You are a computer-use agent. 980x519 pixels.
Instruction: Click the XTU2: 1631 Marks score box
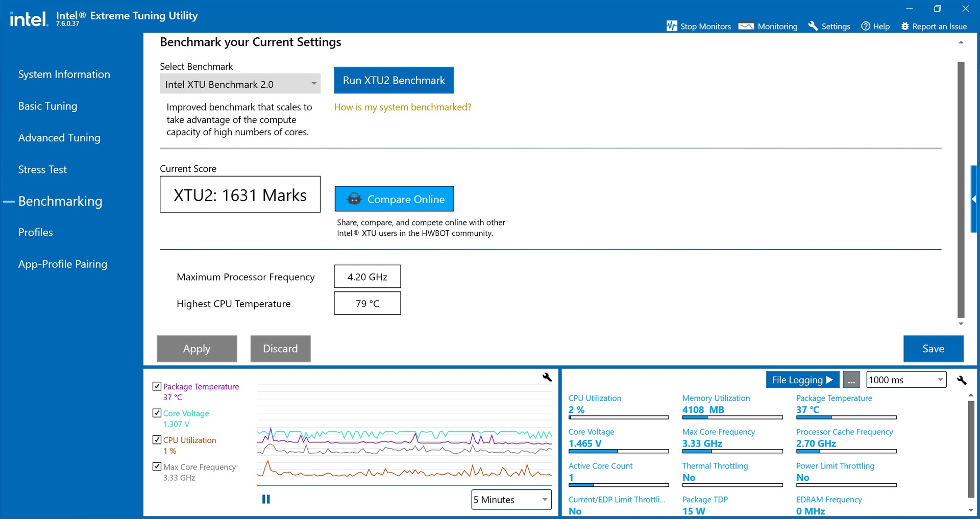click(240, 194)
